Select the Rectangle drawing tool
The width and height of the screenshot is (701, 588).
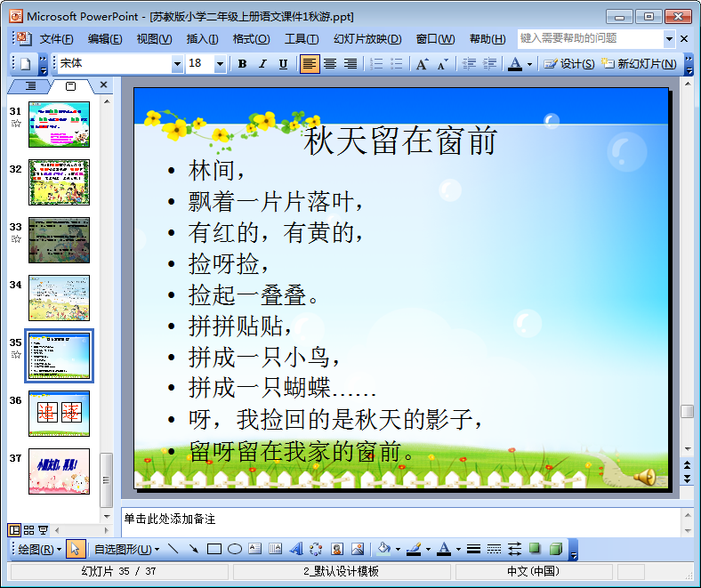tap(214, 549)
